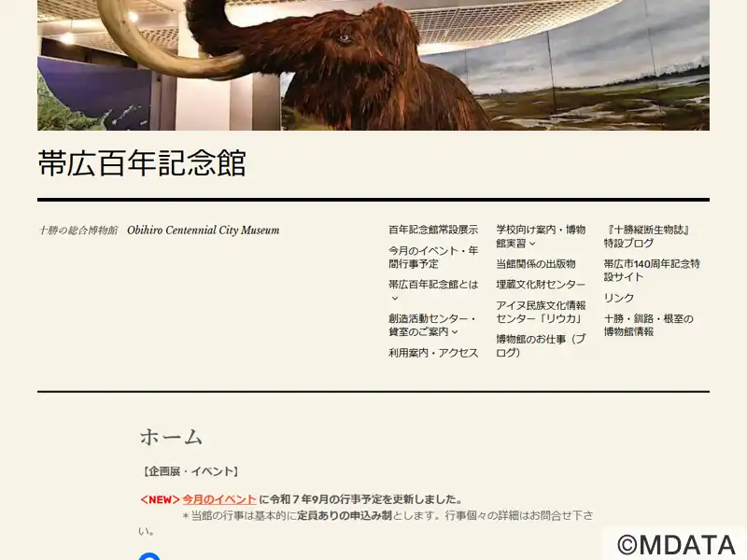
Task: Open 百年記念館常設展示 menu item
Action: tap(433, 230)
